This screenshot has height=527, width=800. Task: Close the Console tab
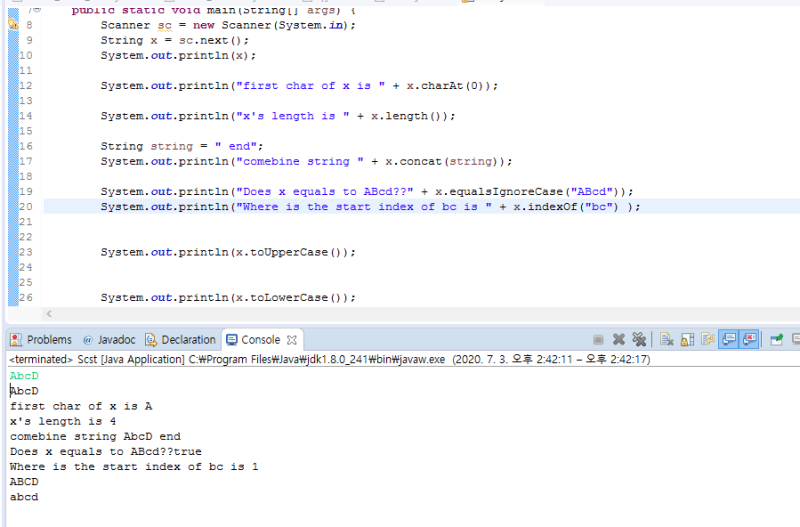click(292, 340)
